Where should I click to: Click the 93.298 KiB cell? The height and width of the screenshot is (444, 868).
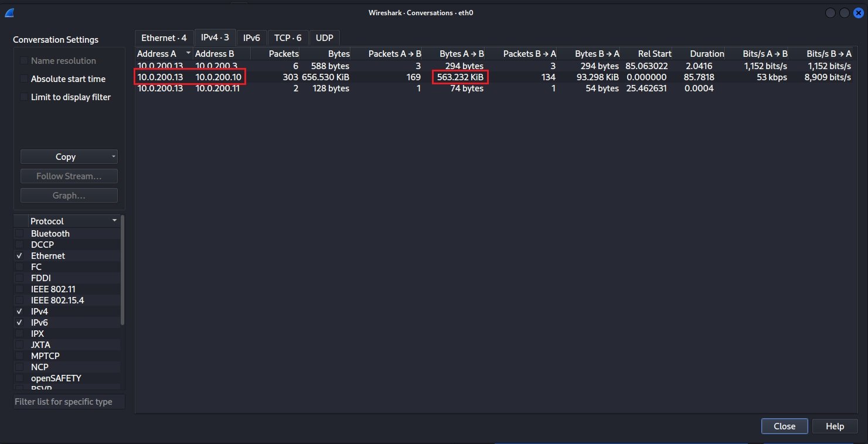597,77
